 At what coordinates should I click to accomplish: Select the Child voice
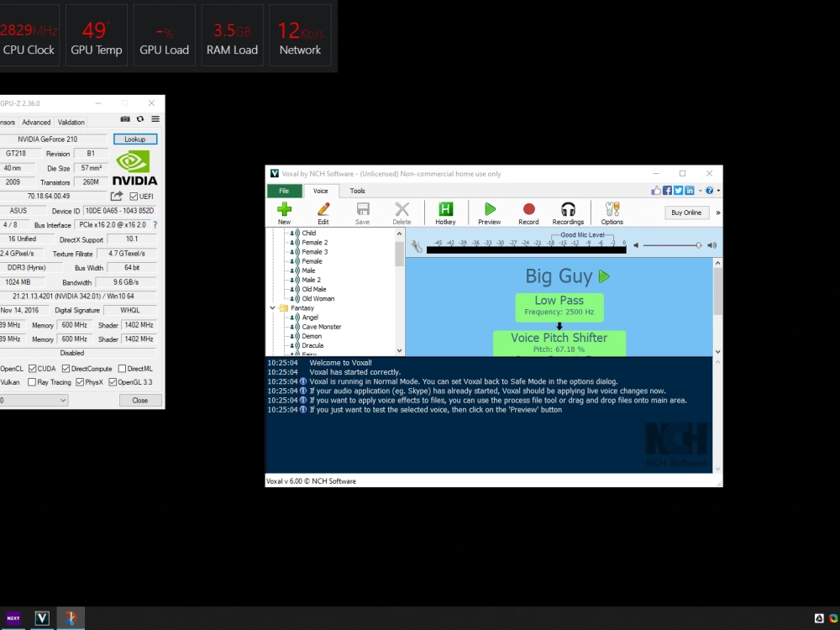[x=308, y=233]
